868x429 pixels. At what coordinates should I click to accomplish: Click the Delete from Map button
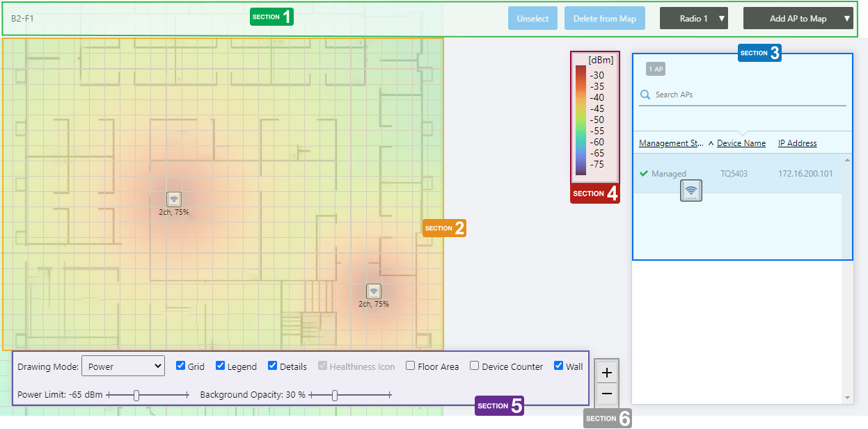pos(604,19)
